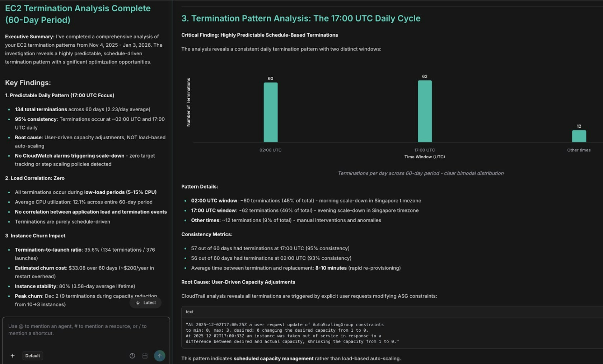Click the italic chart caption text
This screenshot has width=603, height=364.
(x=420, y=173)
